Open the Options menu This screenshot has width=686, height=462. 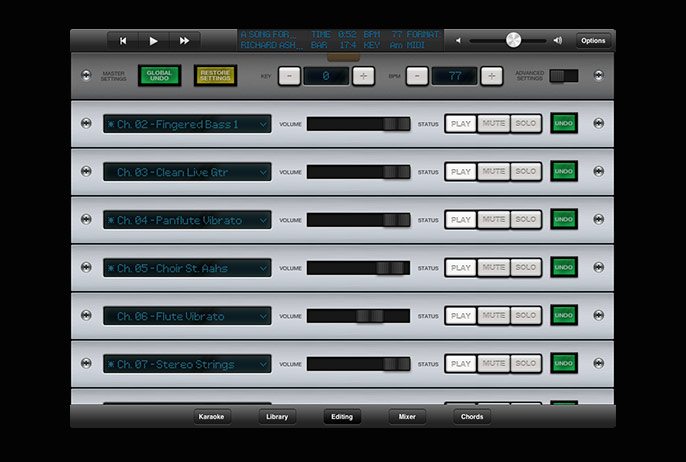point(593,41)
